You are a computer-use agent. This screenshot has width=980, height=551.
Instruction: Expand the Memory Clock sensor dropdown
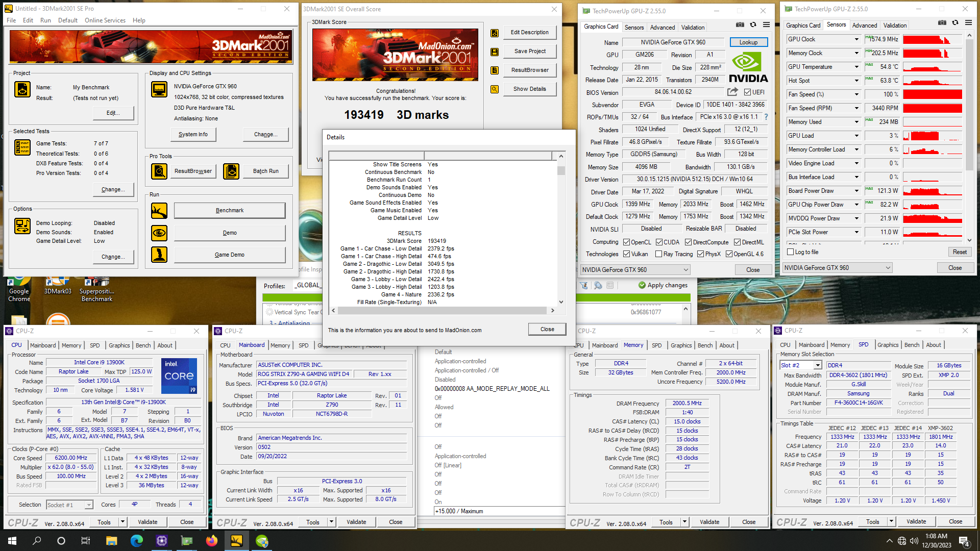856,53
